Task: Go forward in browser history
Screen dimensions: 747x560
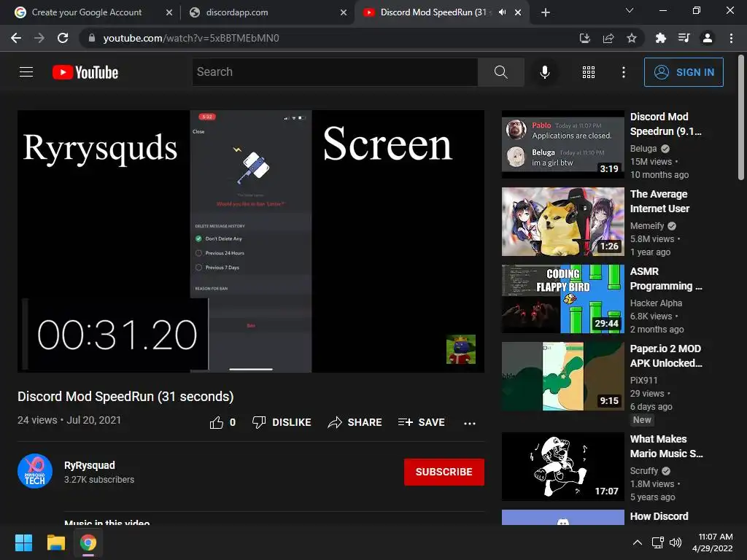Action: click(39, 38)
